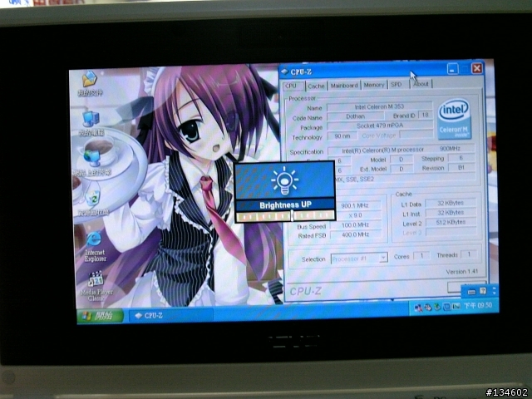Open the My Documents desktop folder icon

click(91, 83)
